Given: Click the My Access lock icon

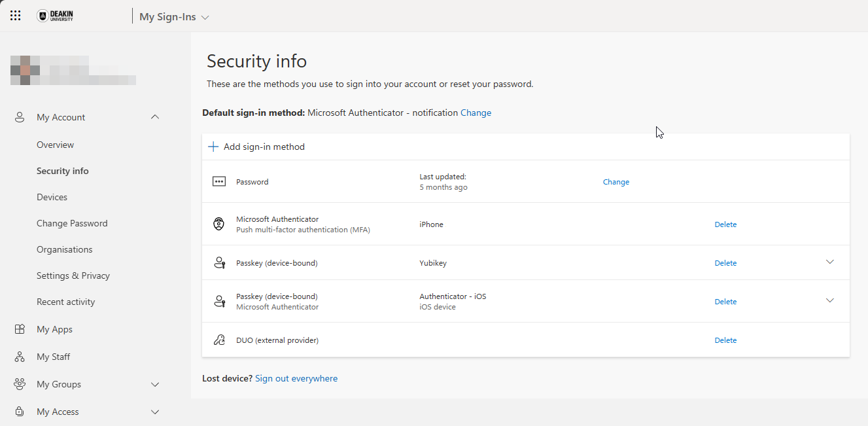Looking at the screenshot, I should point(20,412).
